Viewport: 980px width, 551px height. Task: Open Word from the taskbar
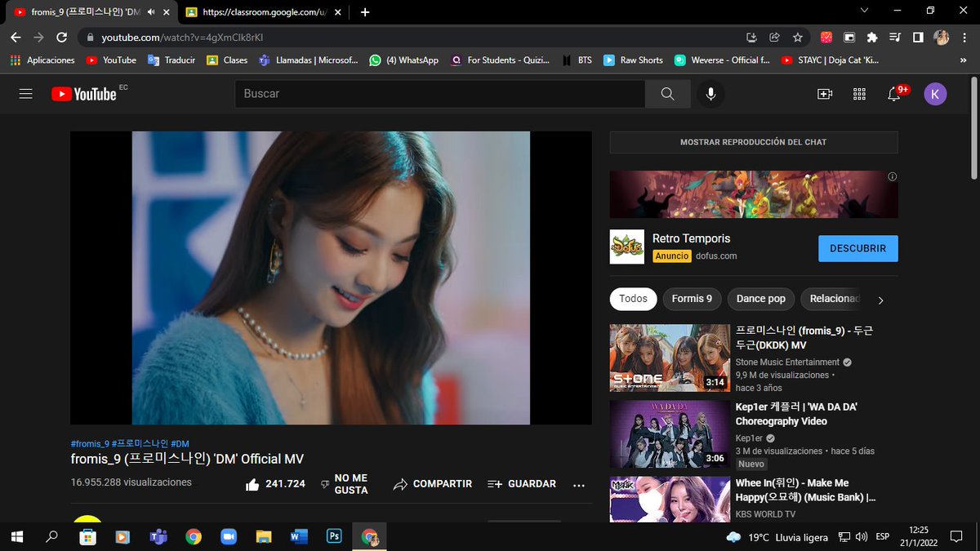click(298, 536)
